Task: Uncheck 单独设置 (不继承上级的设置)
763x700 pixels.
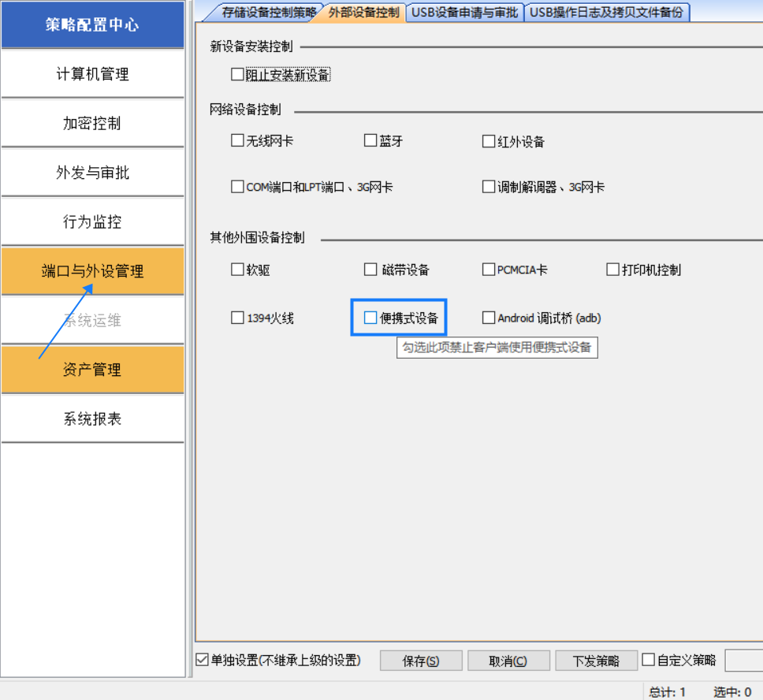Action: click(x=203, y=660)
